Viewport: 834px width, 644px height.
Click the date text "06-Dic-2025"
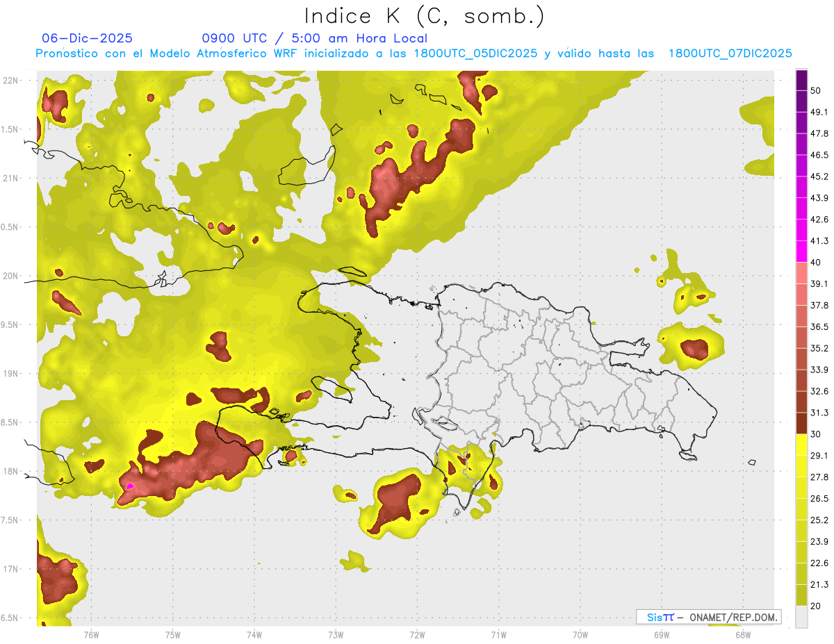[x=87, y=38]
